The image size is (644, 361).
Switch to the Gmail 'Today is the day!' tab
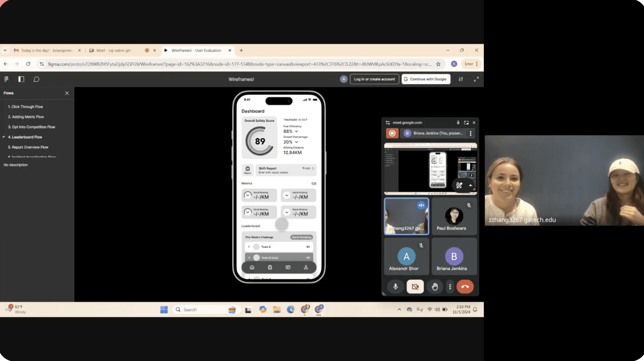tap(48, 51)
